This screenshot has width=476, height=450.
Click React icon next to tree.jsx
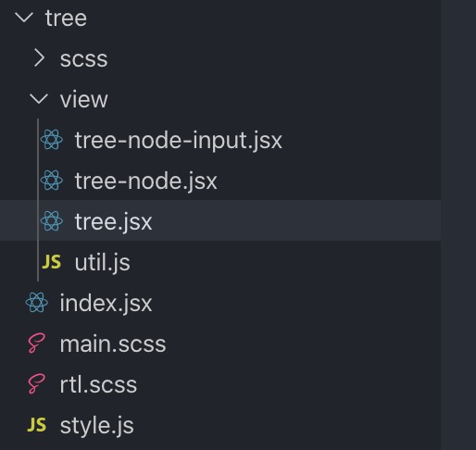coord(52,221)
